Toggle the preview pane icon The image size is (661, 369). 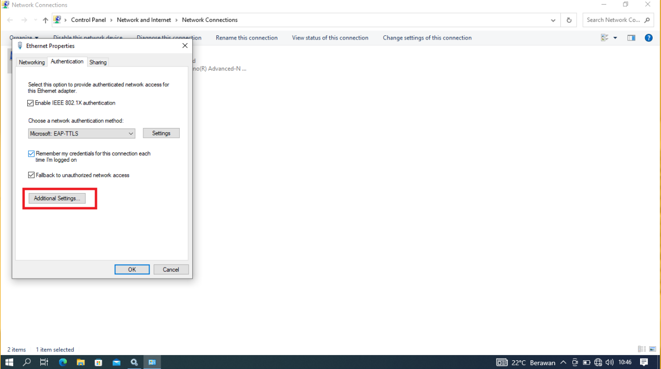631,38
